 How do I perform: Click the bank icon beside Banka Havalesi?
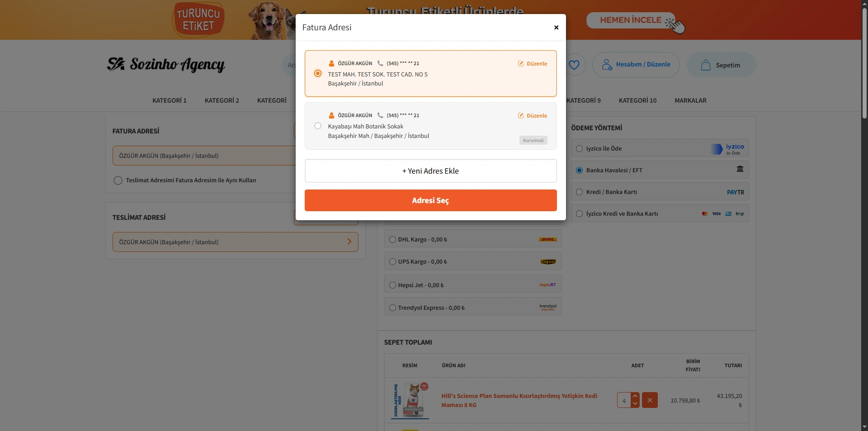[x=740, y=169]
